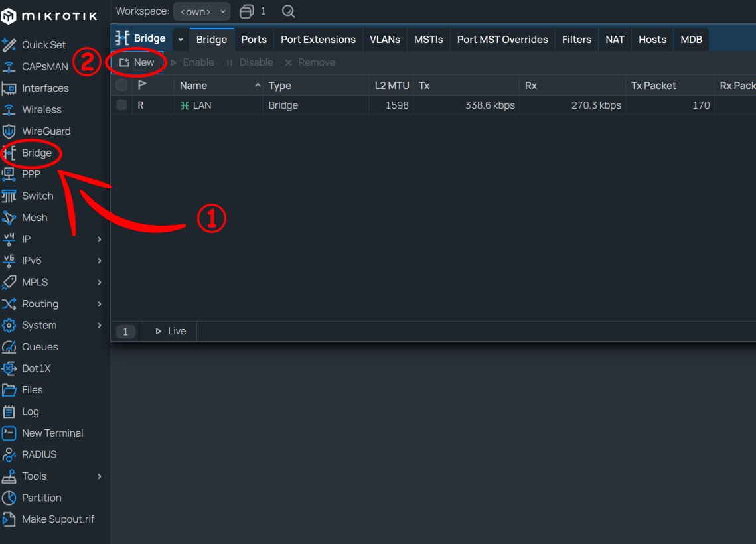This screenshot has height=544, width=756.
Task: Open New Terminal icon
Action: (9, 433)
